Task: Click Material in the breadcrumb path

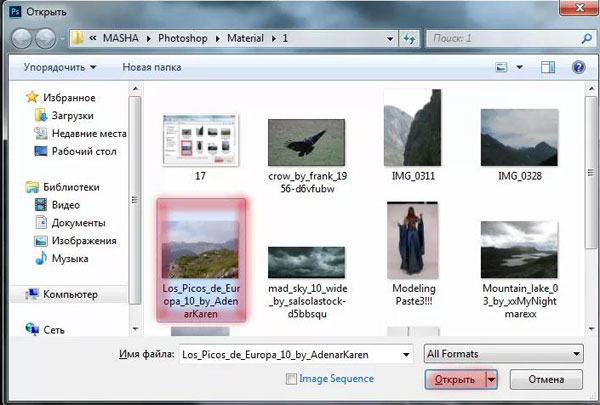Action: (x=245, y=38)
